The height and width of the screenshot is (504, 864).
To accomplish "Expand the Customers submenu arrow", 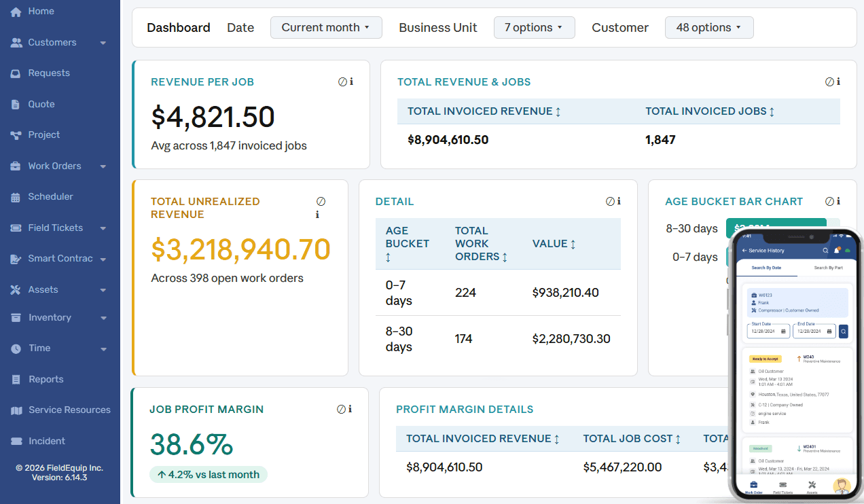I will pyautogui.click(x=103, y=43).
